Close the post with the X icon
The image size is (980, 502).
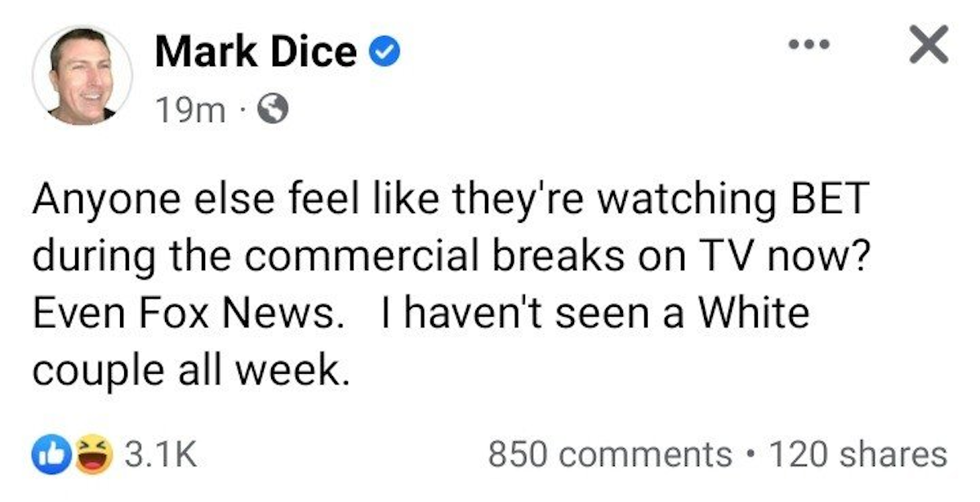(x=929, y=45)
